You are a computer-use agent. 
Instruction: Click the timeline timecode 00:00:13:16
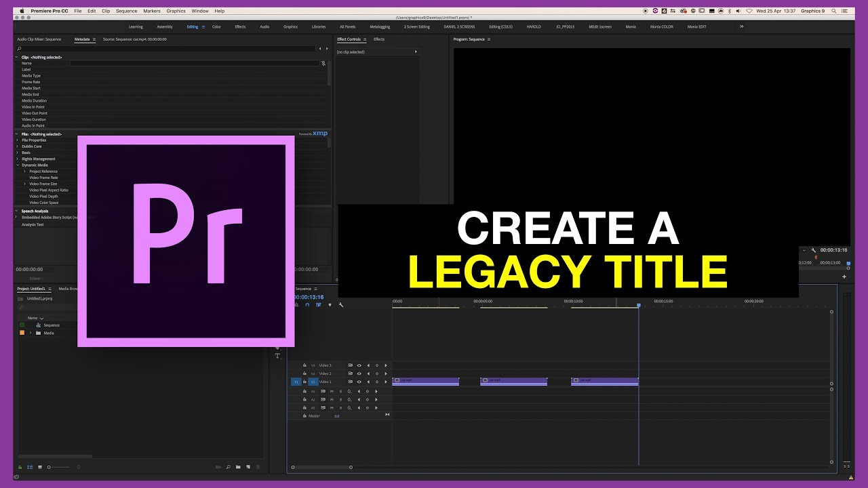tap(309, 297)
